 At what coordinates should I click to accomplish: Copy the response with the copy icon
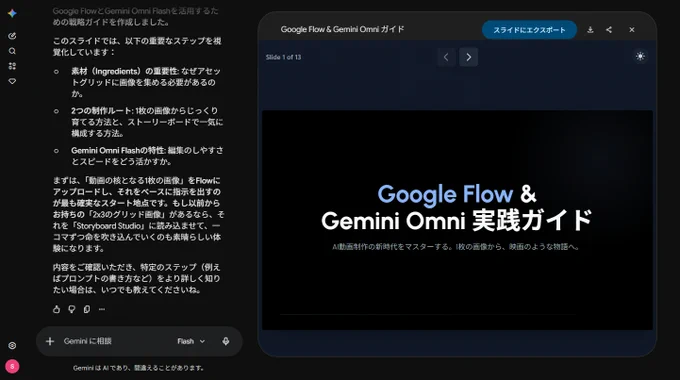click(87, 309)
